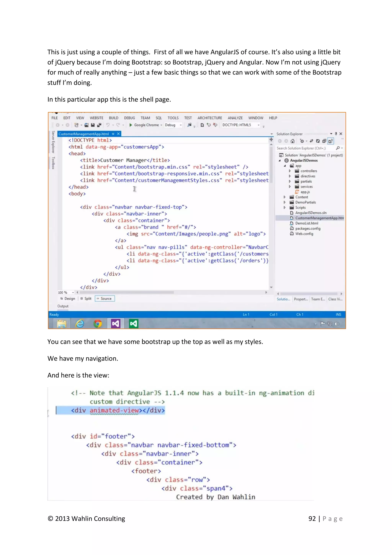The height and width of the screenshot is (555, 392).
Task: Expand the partials folder
Action: click(x=290, y=181)
